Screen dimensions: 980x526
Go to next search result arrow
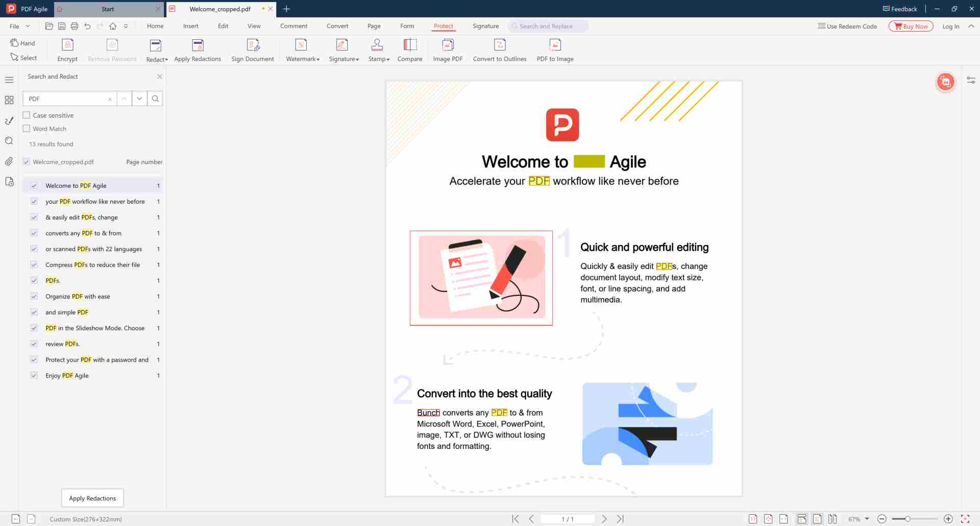[139, 98]
